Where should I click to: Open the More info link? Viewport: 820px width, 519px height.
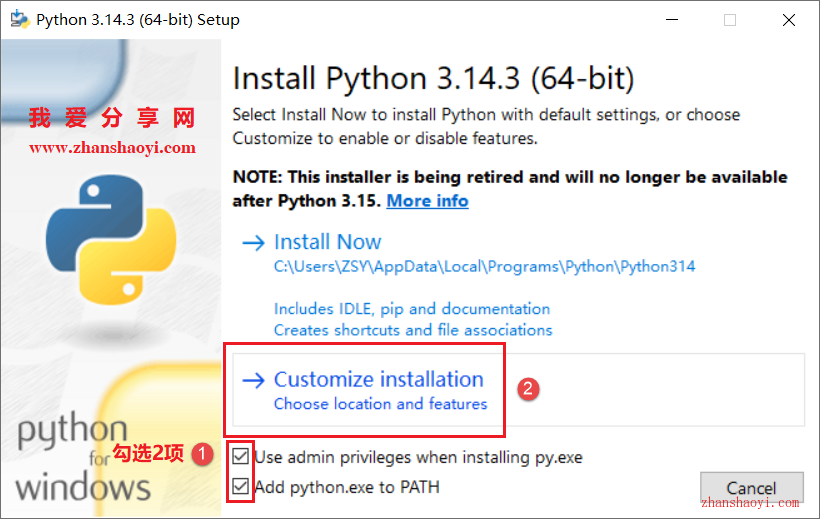(427, 201)
